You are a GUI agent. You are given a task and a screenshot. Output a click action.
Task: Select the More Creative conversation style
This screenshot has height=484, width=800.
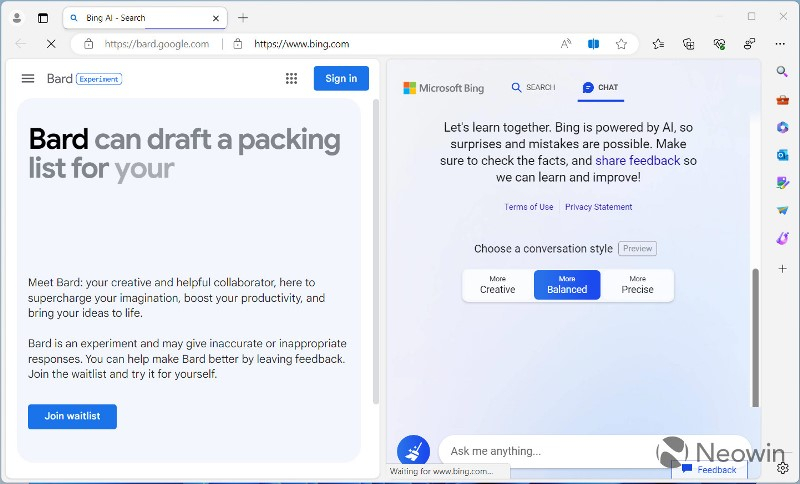[x=497, y=285]
